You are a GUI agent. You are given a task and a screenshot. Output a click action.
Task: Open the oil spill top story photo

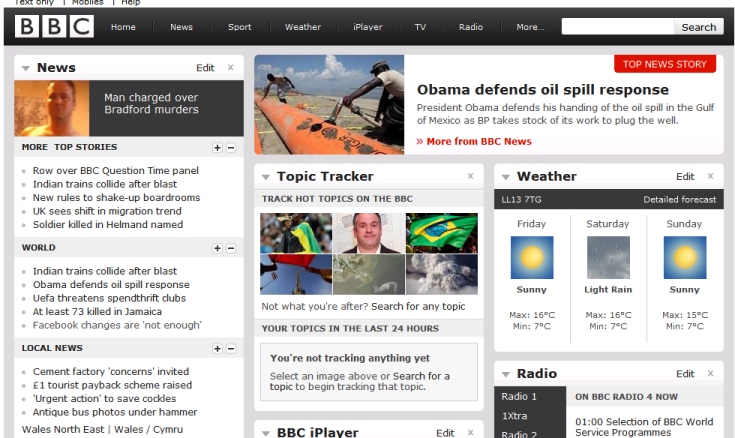pos(329,105)
